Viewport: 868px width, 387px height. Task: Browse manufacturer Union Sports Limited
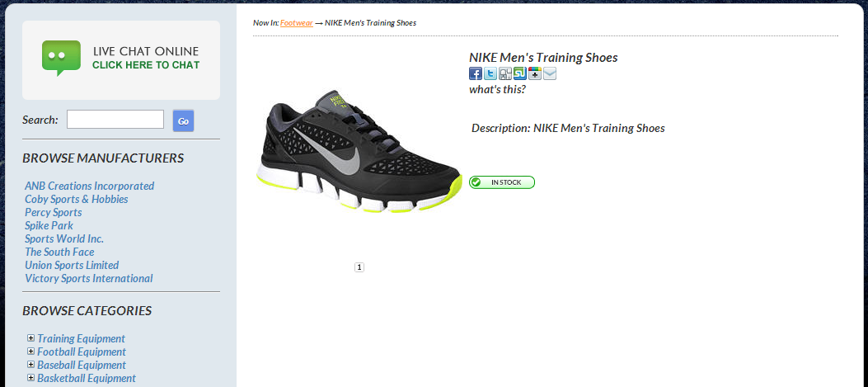[x=72, y=266]
